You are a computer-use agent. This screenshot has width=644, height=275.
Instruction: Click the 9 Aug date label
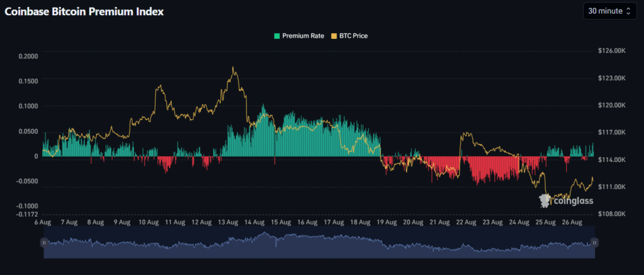[x=121, y=222]
